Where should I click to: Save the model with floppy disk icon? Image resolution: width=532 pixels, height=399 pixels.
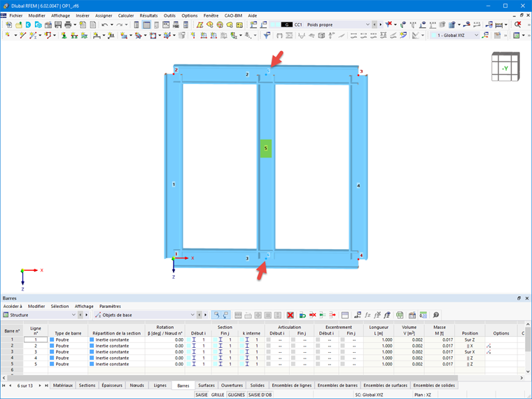coord(58,24)
